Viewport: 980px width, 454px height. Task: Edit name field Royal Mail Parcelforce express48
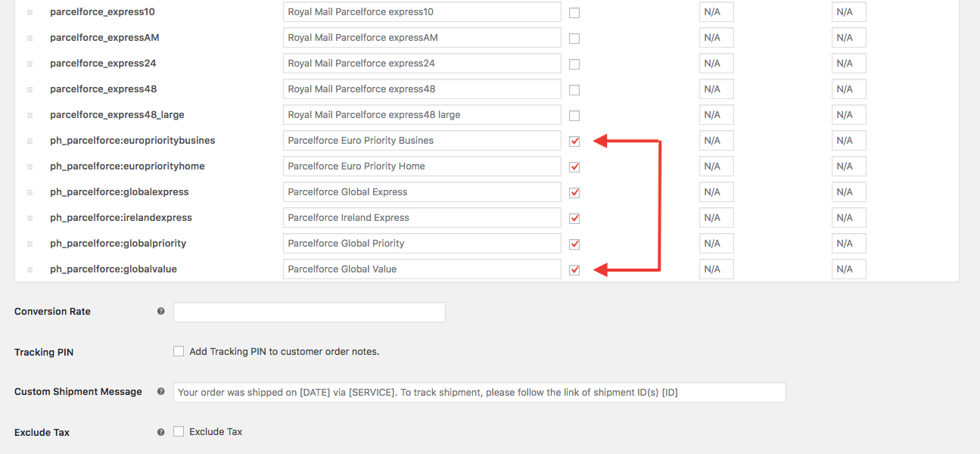422,89
